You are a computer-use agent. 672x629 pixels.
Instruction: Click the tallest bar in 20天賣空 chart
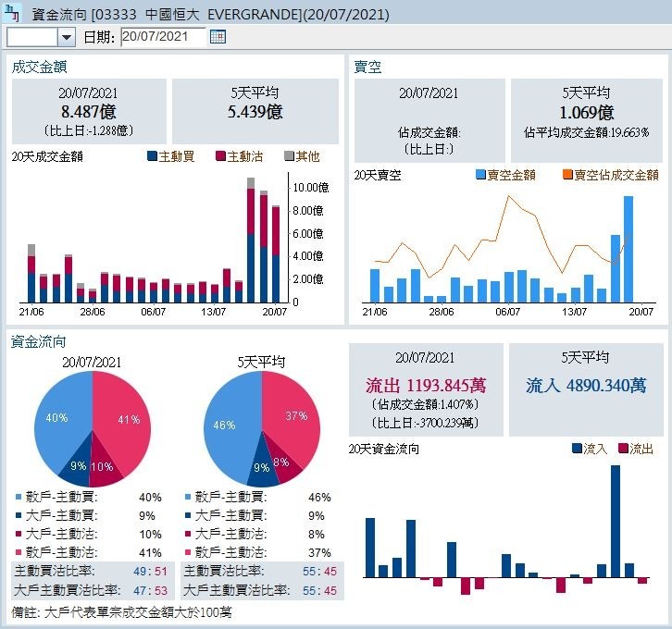point(628,249)
